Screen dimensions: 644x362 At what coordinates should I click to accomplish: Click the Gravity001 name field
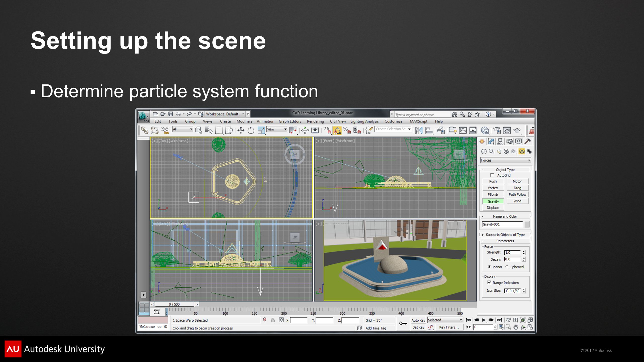coord(502,224)
